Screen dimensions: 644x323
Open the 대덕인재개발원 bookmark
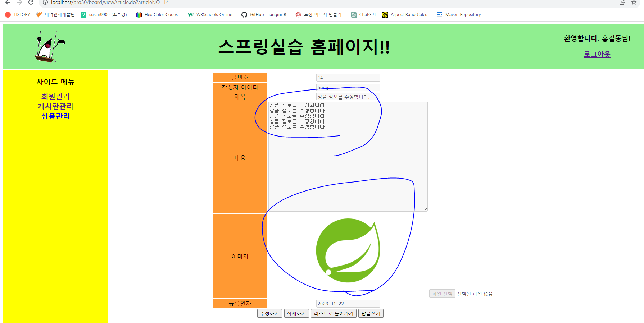55,15
